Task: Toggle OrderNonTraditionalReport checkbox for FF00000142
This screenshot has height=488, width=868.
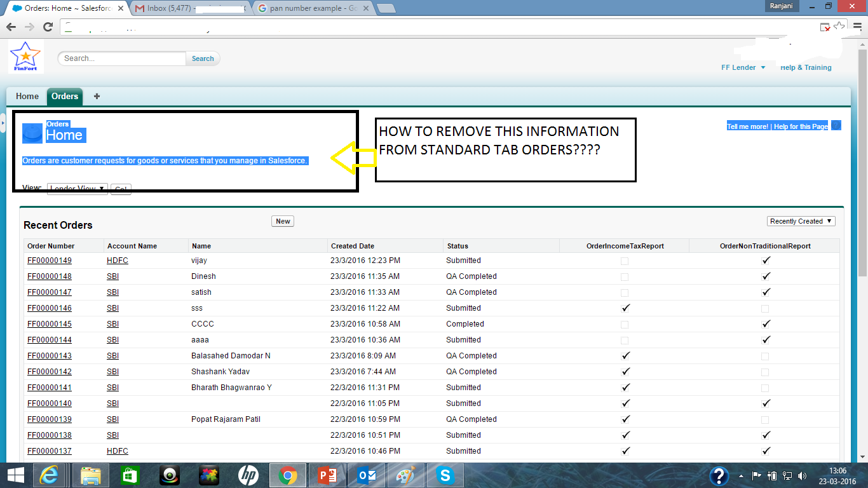Action: (765, 372)
